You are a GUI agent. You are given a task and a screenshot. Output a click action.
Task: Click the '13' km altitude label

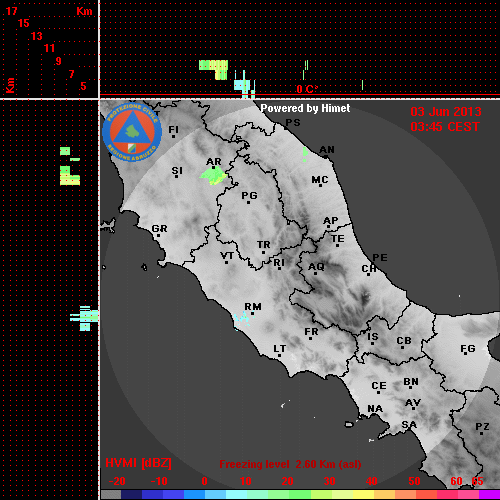pos(37,36)
